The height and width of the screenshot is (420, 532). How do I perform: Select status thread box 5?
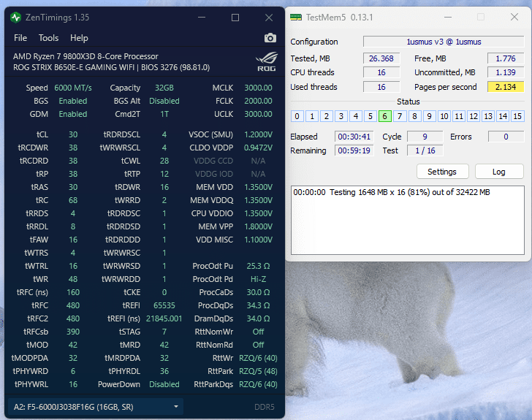pyautogui.click(x=370, y=116)
